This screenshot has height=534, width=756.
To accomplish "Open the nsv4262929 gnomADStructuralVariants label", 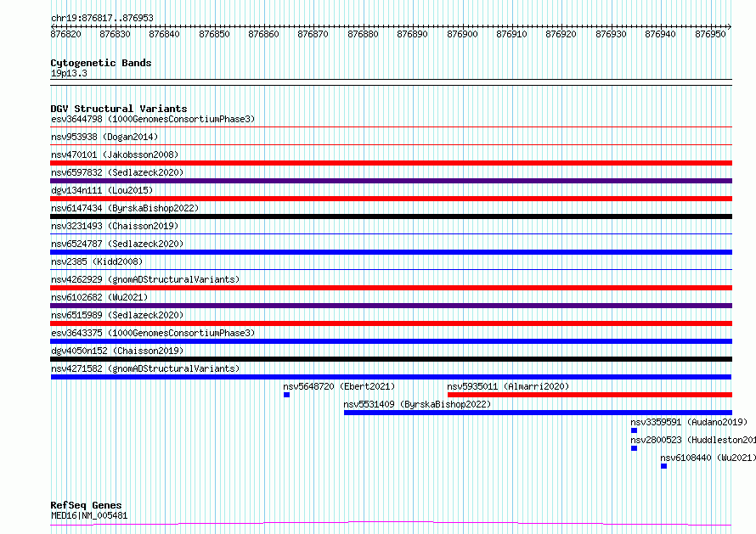I will (145, 279).
